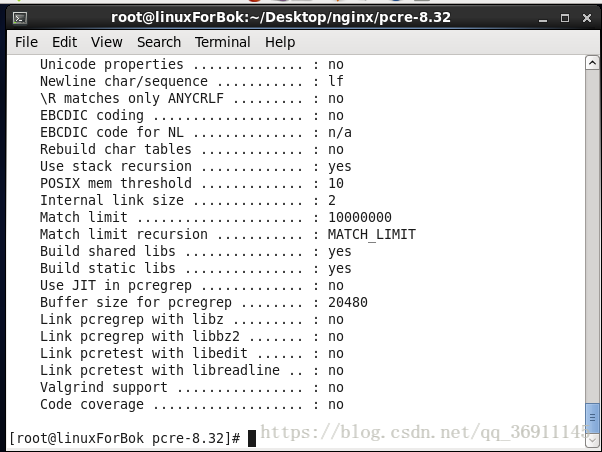Click the 'Build static libs' line

click(x=196, y=268)
